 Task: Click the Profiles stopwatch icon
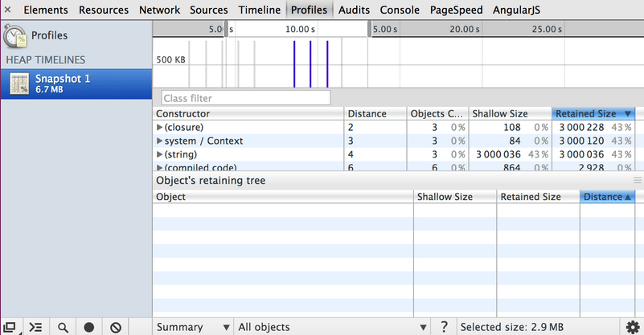point(16,35)
